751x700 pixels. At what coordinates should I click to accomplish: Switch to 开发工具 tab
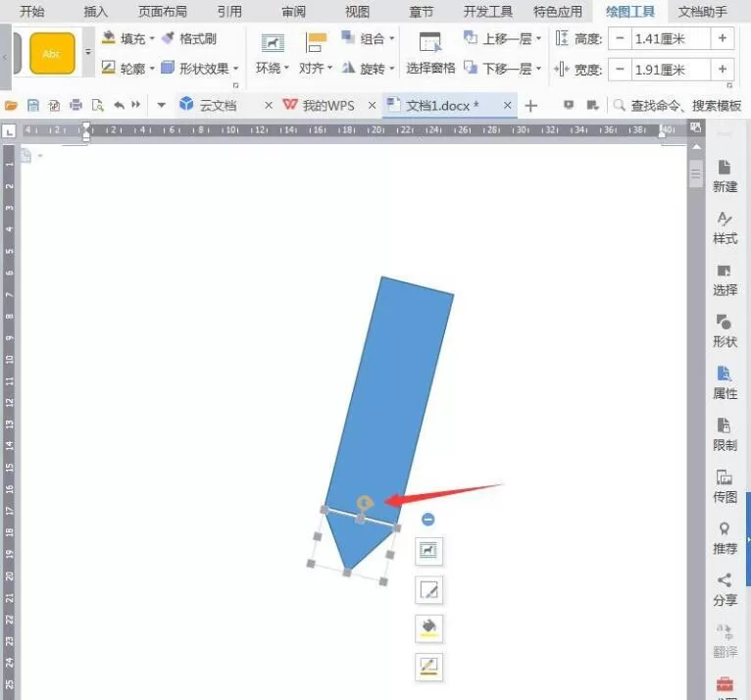coord(487,11)
